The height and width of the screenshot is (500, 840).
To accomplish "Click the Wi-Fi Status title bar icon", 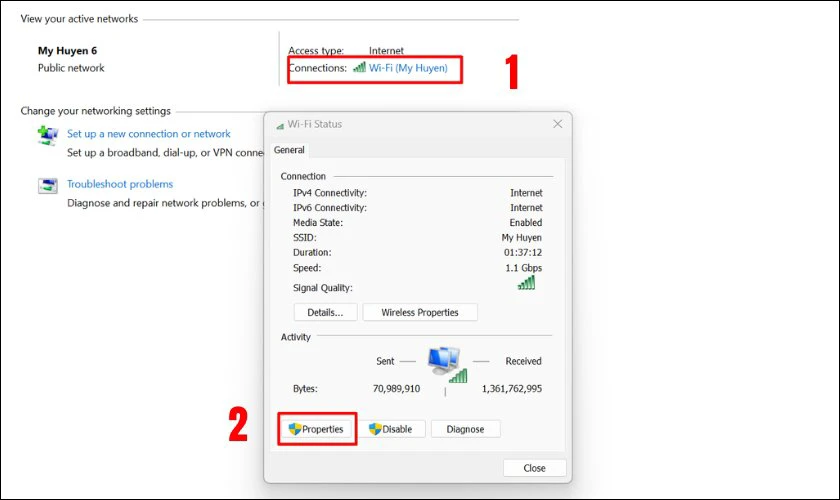I will [x=280, y=126].
